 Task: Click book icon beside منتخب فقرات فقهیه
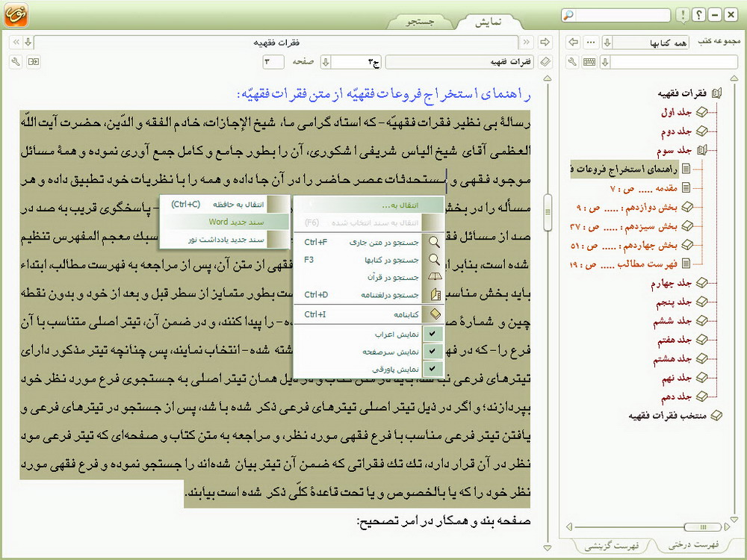click(x=716, y=416)
